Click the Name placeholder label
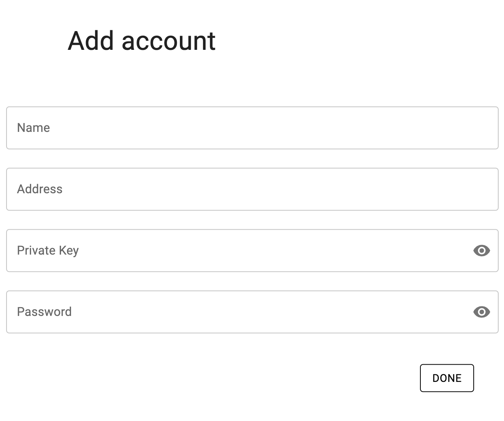The width and height of the screenshot is (504, 421). click(33, 128)
